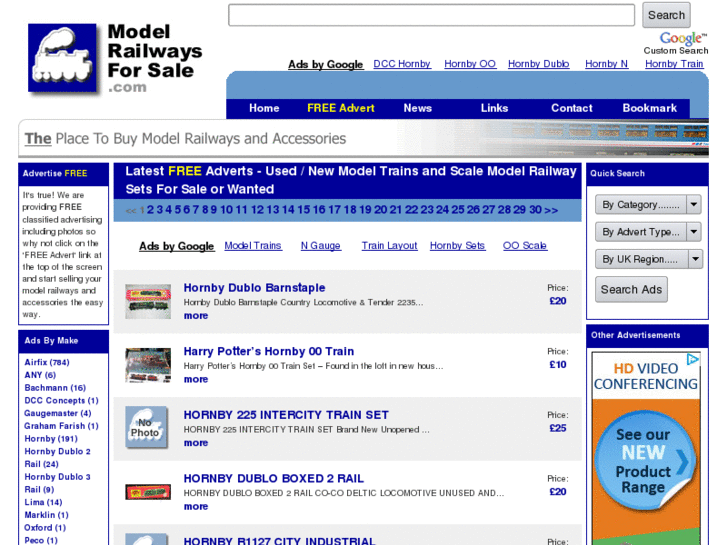
Task: Click the No Photo placeholder for Intercity set
Action: [147, 428]
